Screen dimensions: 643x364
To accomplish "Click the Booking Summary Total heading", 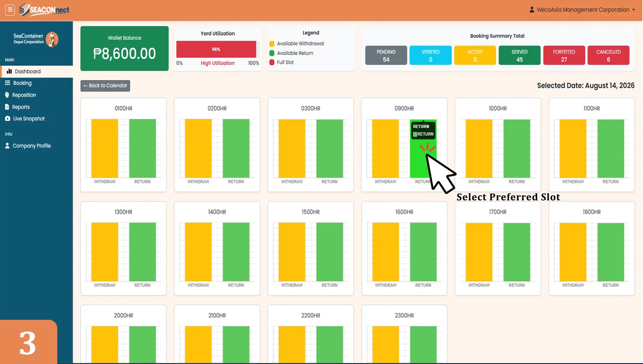I will (497, 36).
